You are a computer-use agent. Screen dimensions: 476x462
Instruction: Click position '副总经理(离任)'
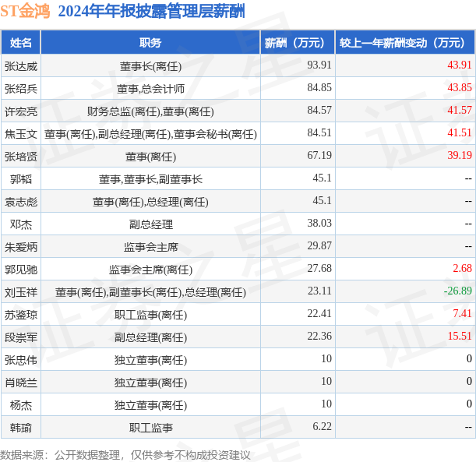[x=150, y=337]
